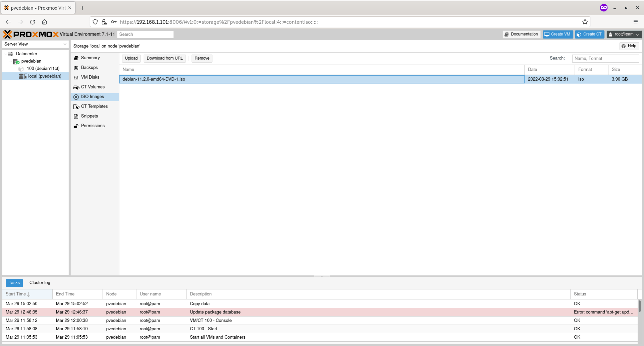This screenshot has height=346, width=644.
Task: Switch to the Cluster log tab
Action: point(39,283)
